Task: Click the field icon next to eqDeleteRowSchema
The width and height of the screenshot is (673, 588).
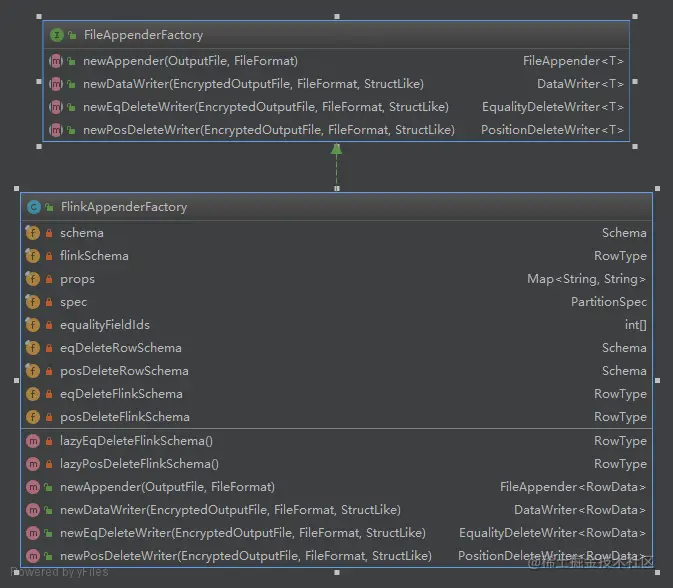Action: [33, 348]
